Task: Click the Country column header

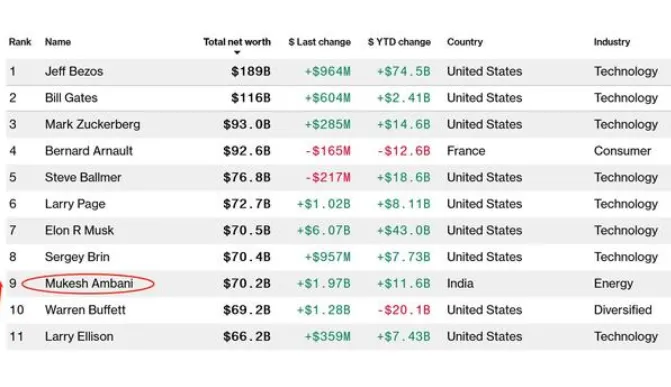Action: [x=465, y=42]
